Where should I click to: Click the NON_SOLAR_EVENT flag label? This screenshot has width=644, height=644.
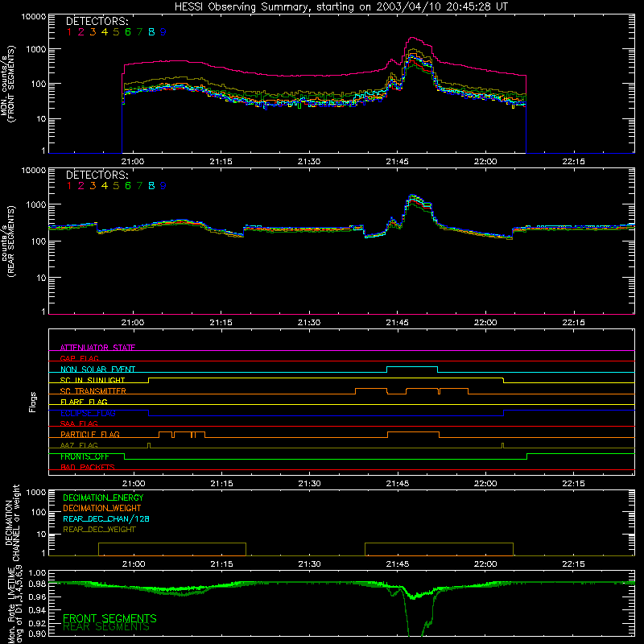click(x=97, y=369)
